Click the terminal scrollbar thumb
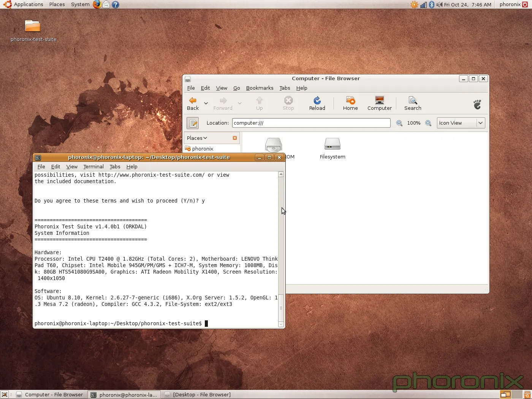Image resolution: width=532 pixels, height=399 pixels. point(281,308)
